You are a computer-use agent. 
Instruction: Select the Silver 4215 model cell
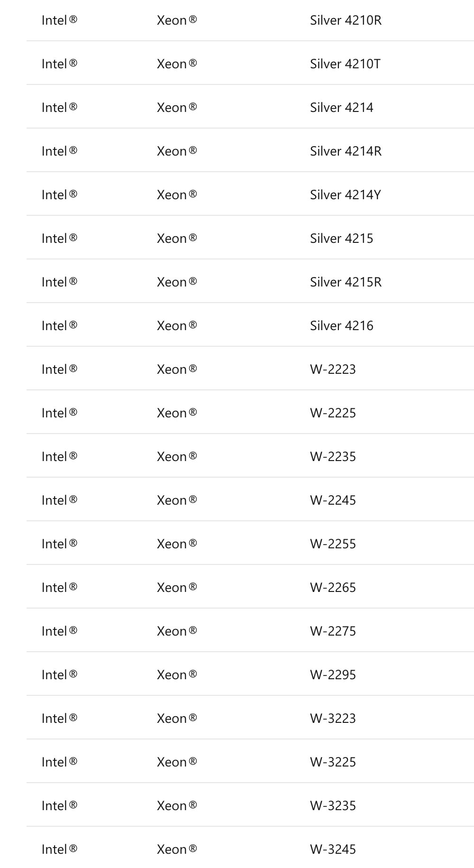point(341,239)
